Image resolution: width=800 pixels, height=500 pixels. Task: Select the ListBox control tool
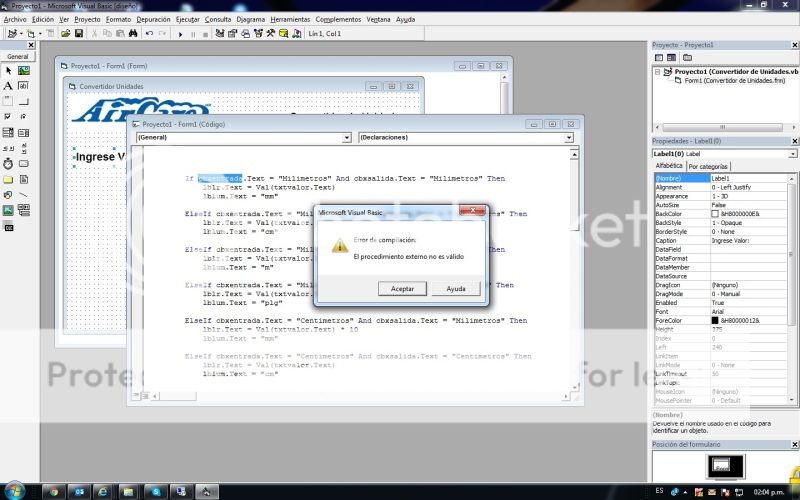(23, 133)
